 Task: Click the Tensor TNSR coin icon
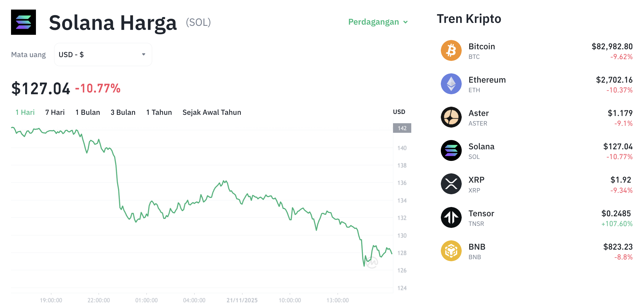pyautogui.click(x=451, y=217)
